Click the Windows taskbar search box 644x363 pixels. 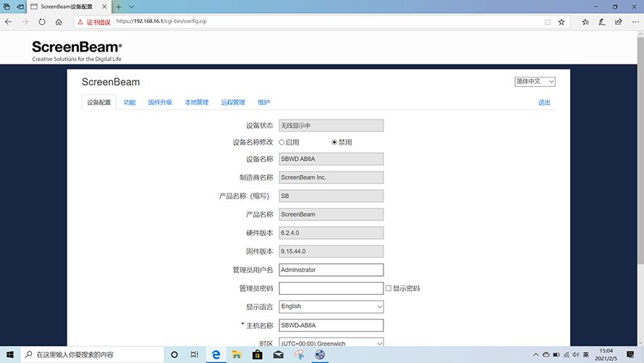coord(93,354)
